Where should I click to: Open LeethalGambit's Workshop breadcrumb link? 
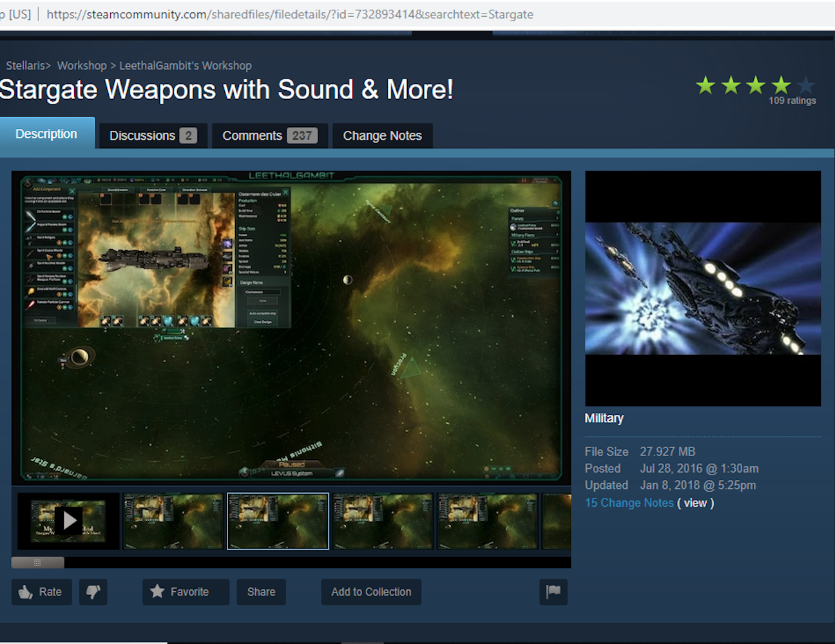pyautogui.click(x=186, y=66)
